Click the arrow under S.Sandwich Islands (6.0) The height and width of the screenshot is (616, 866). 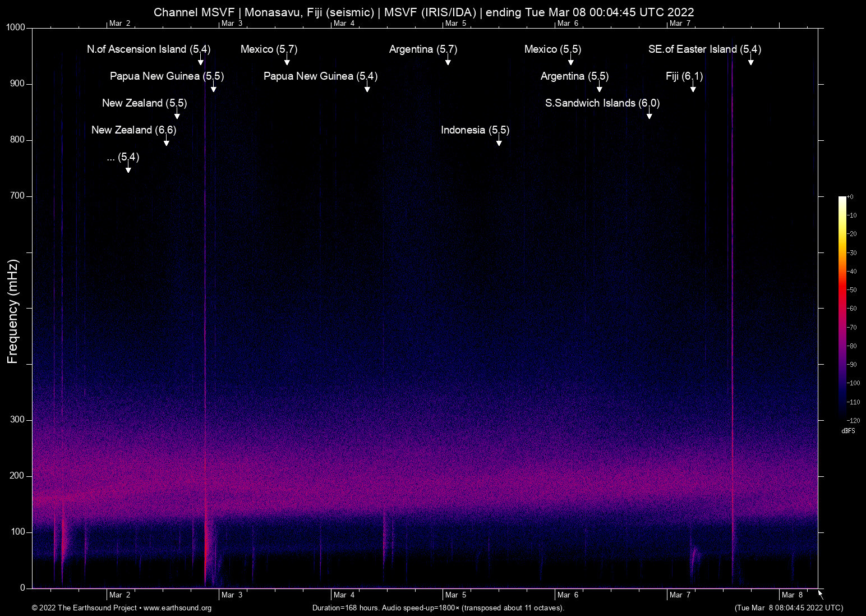(x=649, y=114)
